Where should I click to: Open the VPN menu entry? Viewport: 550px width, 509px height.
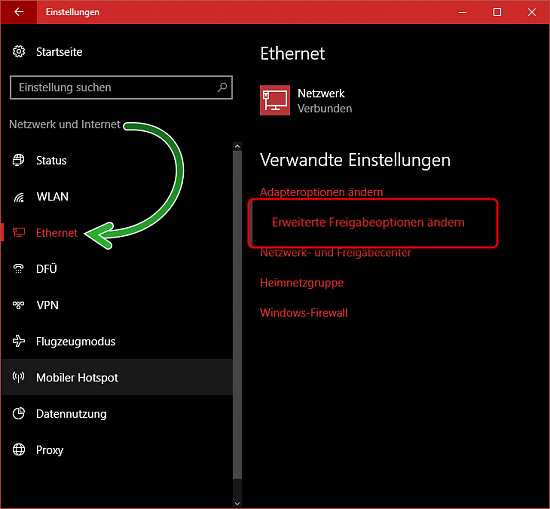pos(118,305)
